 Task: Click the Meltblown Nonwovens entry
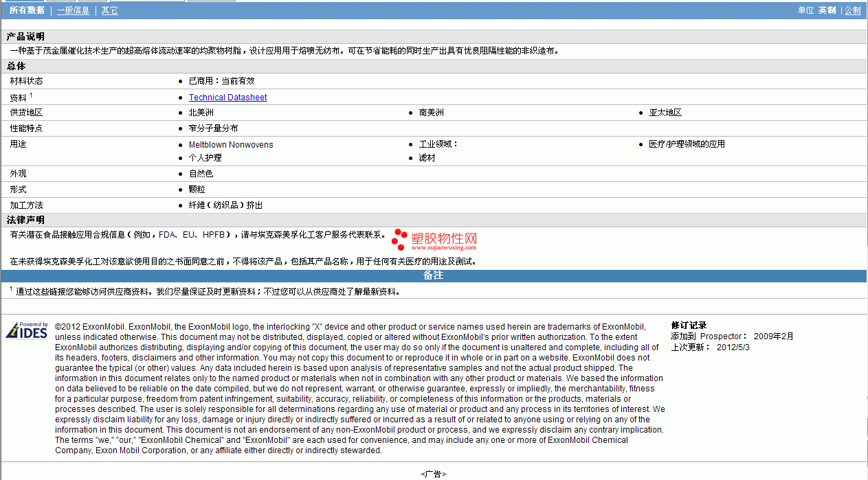231,145
